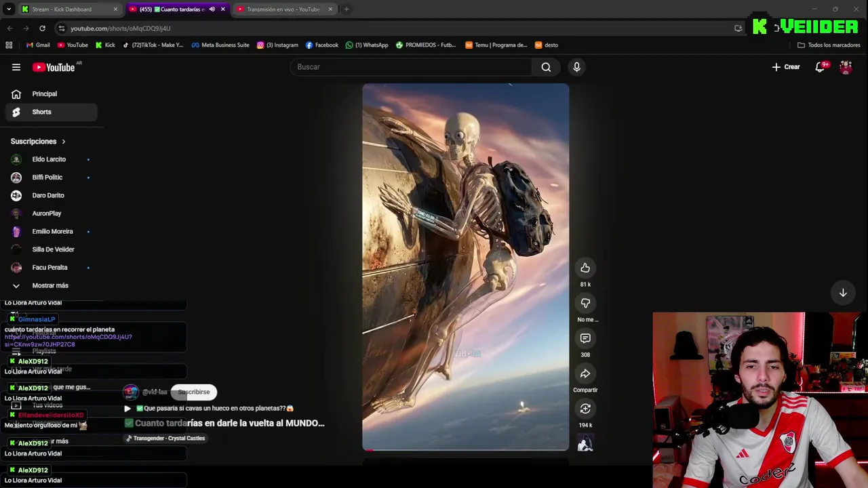Select Principal in the sidebar
Screen dimensions: 868x488
[50, 94]
